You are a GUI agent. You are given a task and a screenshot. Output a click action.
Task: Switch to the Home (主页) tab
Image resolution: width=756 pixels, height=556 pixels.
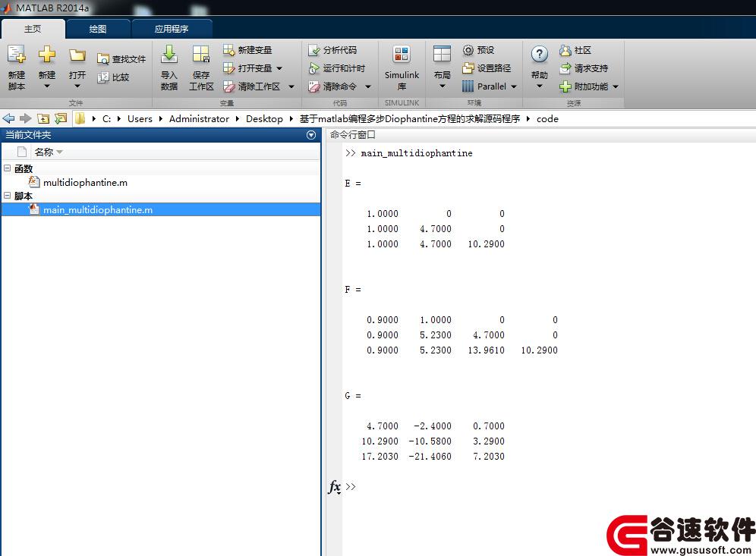click(x=33, y=29)
